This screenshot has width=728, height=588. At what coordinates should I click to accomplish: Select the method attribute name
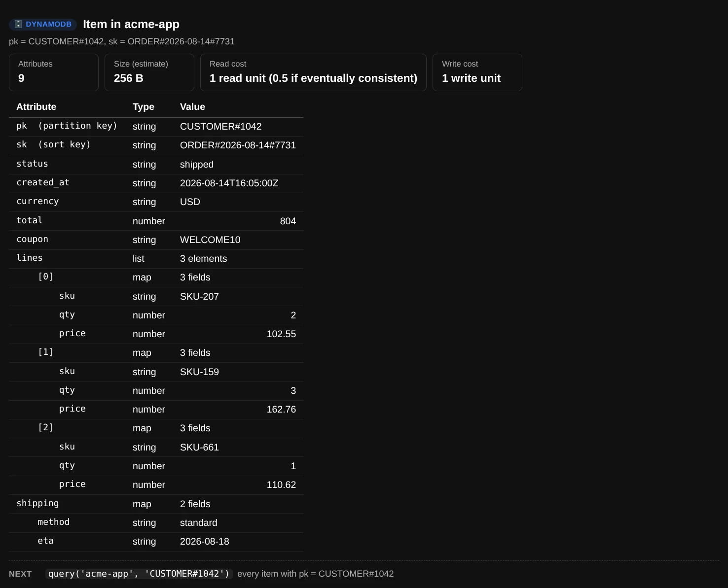pyautogui.click(x=54, y=522)
